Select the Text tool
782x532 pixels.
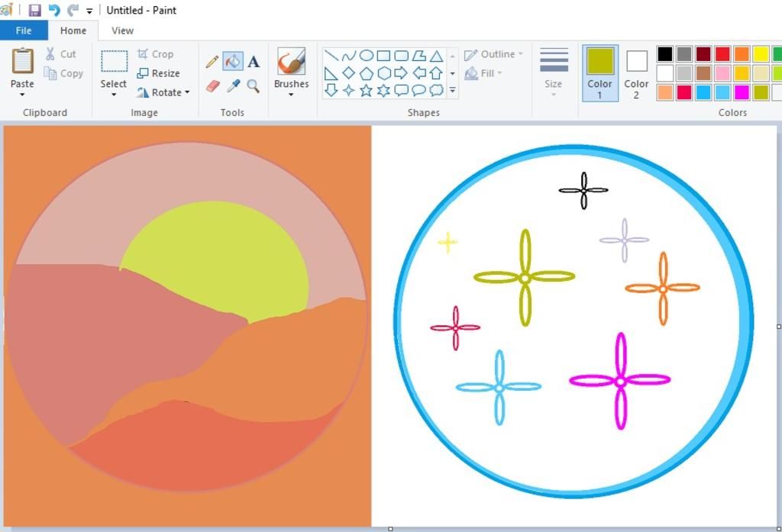click(x=254, y=61)
